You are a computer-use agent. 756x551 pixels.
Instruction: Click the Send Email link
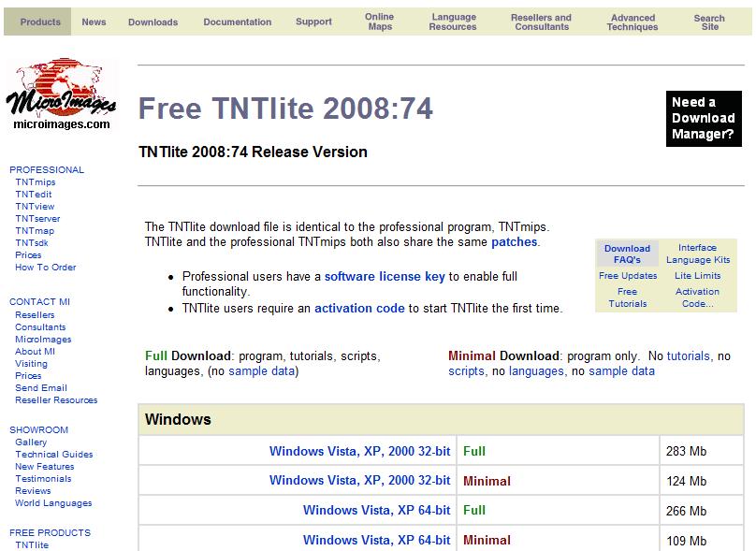[x=41, y=387]
